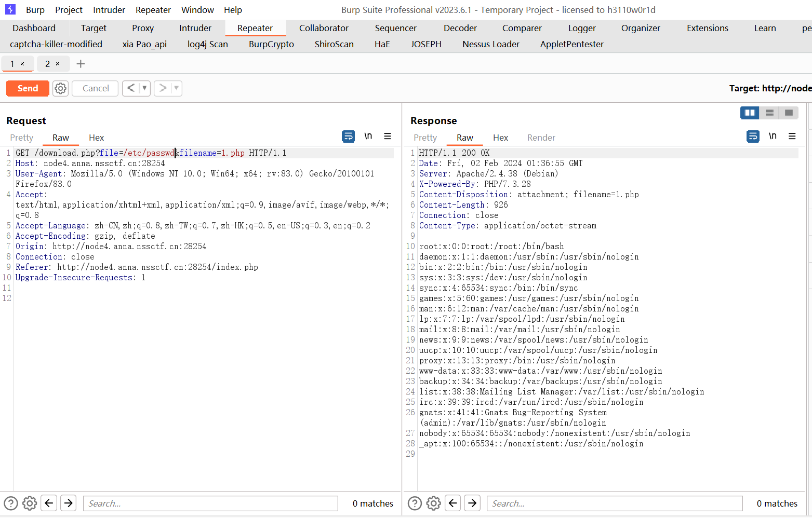Select combined tabbed view layout

(x=789, y=113)
